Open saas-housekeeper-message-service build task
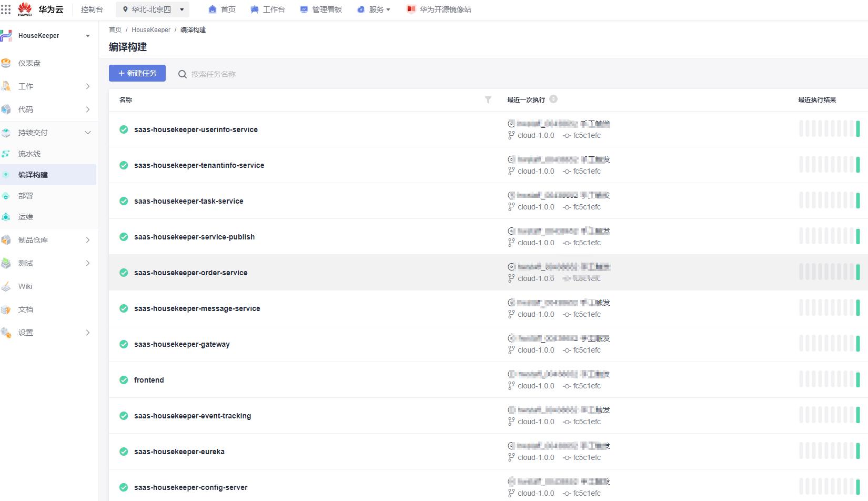868x501 pixels. coord(197,308)
